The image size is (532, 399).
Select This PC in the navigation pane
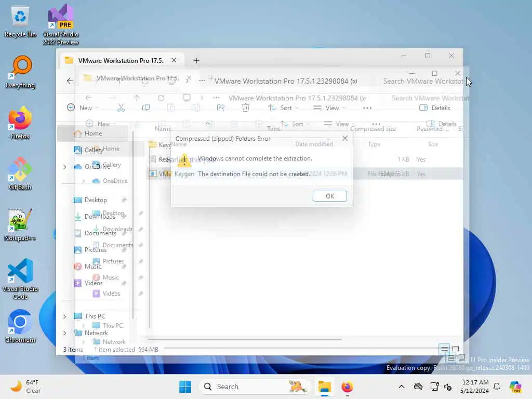[x=89, y=316]
